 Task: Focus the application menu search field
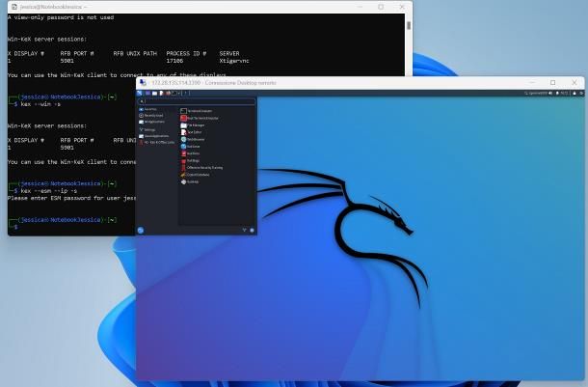click(197, 101)
